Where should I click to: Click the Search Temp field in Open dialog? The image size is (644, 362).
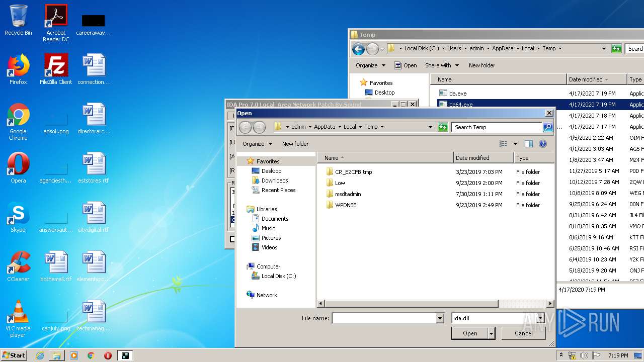tap(497, 127)
